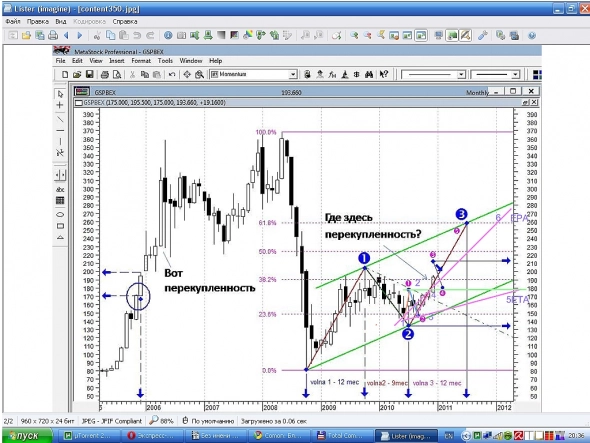Image resolution: width=590 pixels, height=443 pixels.
Task: Toggle the fit-to-window view button in Lister toolbar
Action: point(421,35)
